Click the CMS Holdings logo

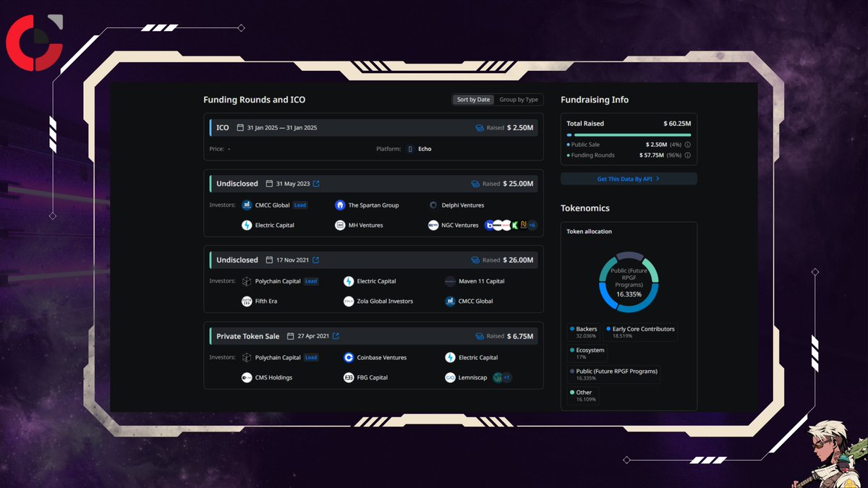click(247, 377)
